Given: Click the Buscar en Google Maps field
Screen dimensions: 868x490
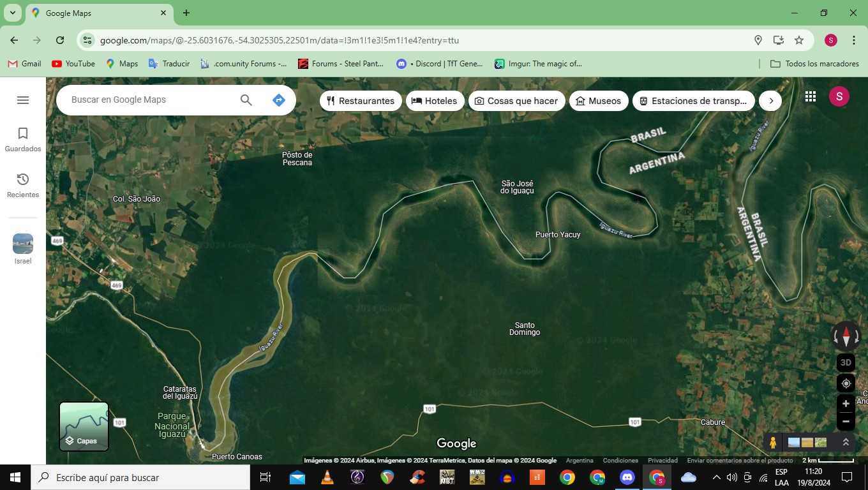Looking at the screenshot, I should pos(151,100).
